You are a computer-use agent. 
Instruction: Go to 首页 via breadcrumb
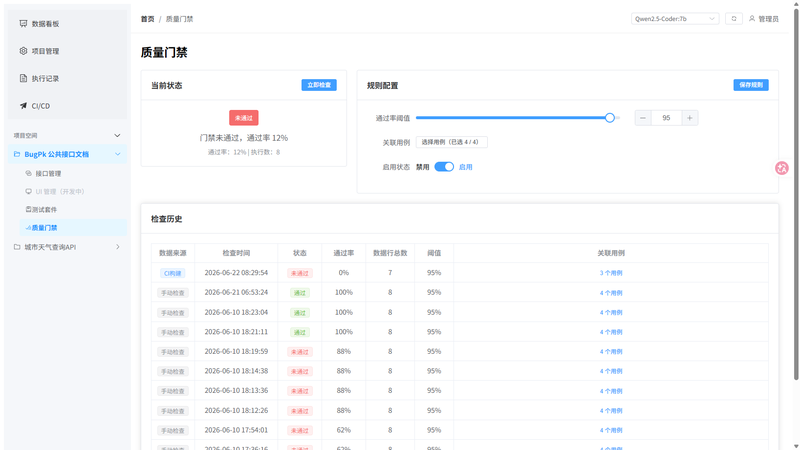[x=147, y=19]
